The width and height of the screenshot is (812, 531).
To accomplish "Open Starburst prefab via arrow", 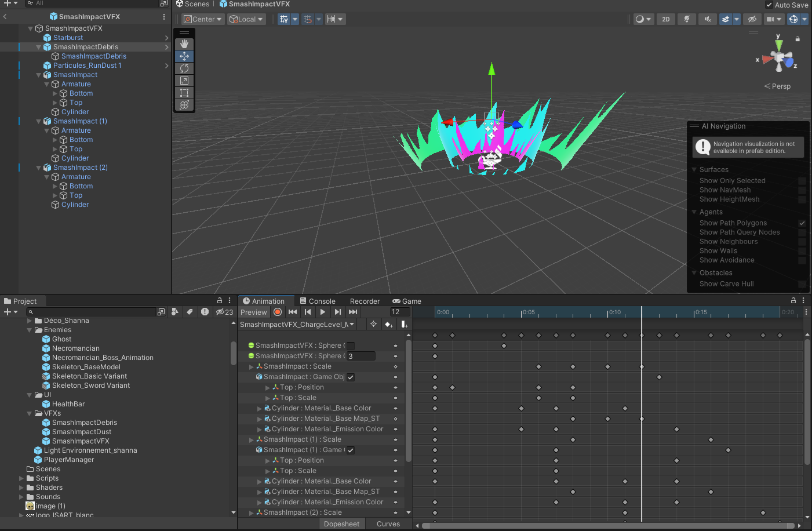I will 167,38.
